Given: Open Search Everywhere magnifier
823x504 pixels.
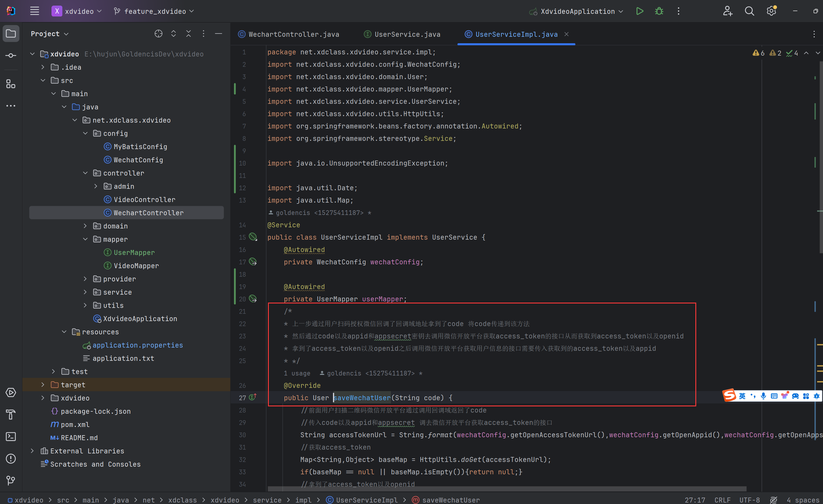Looking at the screenshot, I should [x=749, y=11].
